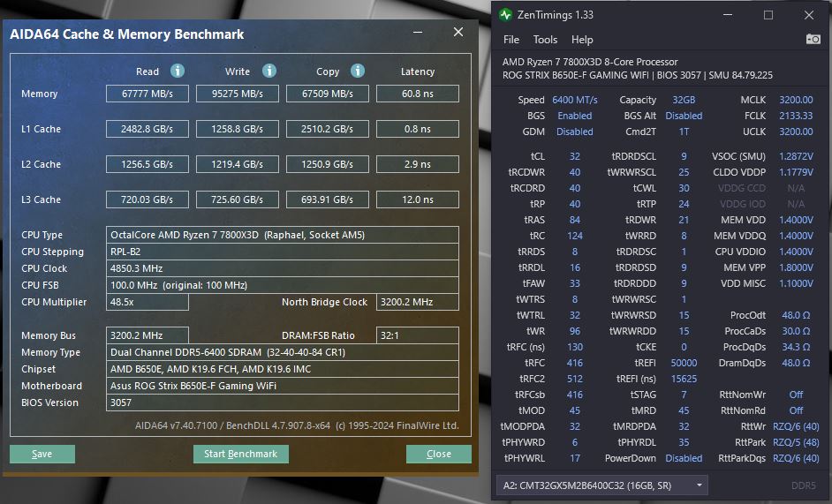Click the FCLK value 2133.33

click(796, 116)
